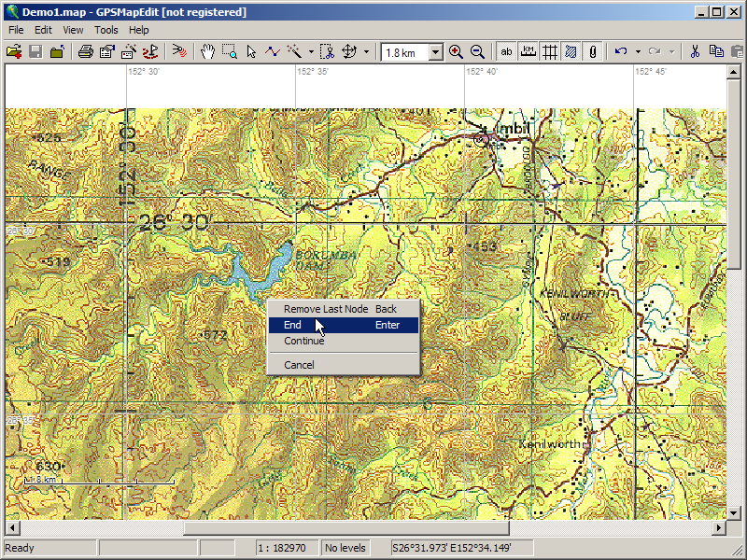The height and width of the screenshot is (560, 747).
Task: Select Remove Last Node from context menu
Action: [x=325, y=309]
